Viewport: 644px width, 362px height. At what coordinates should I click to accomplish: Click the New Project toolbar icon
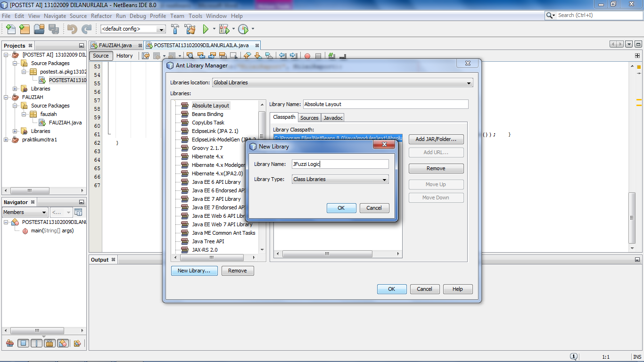[x=25, y=29]
